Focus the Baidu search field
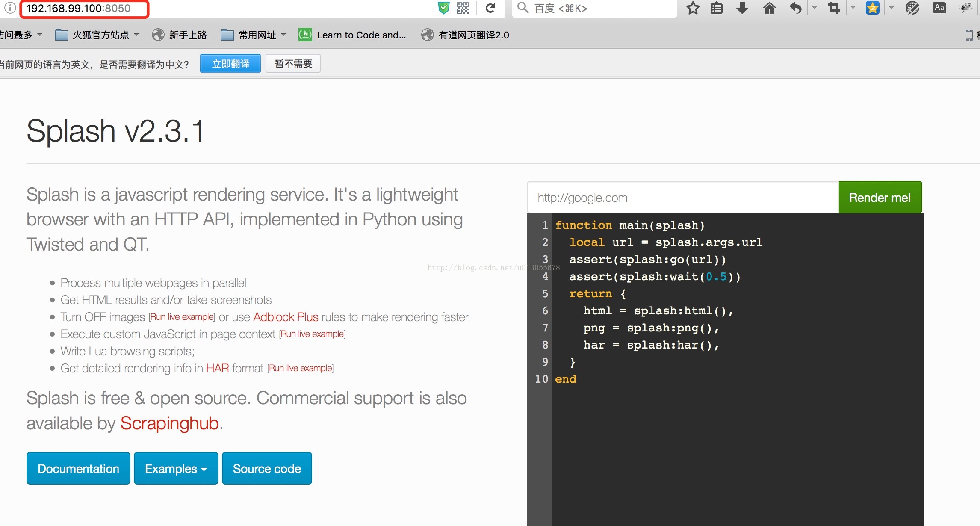 [594, 9]
